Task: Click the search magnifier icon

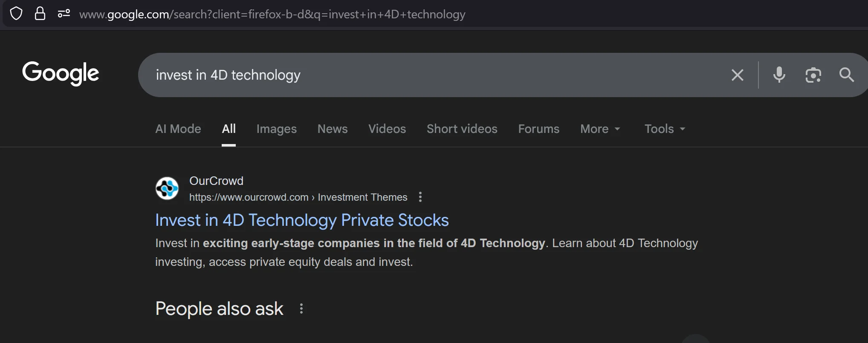Action: (846, 75)
